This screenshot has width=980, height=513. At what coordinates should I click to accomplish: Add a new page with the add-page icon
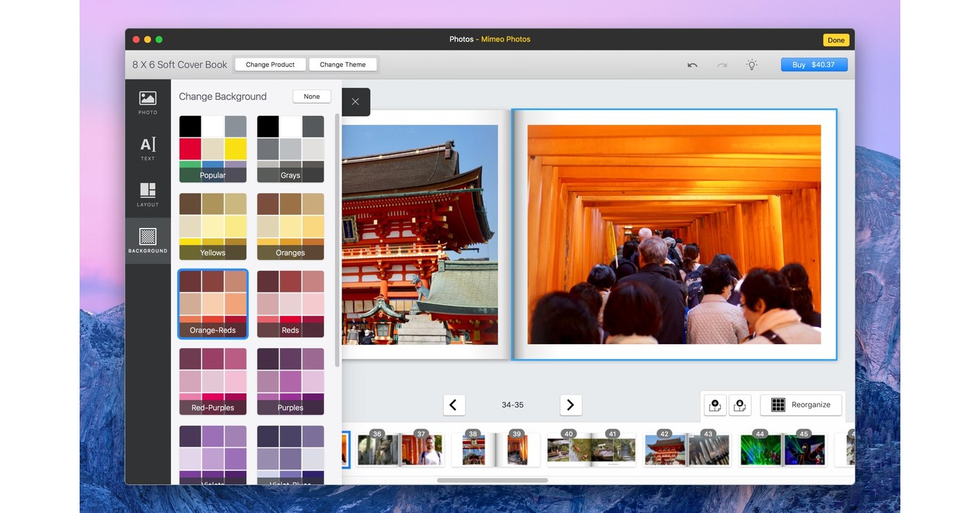pos(715,404)
